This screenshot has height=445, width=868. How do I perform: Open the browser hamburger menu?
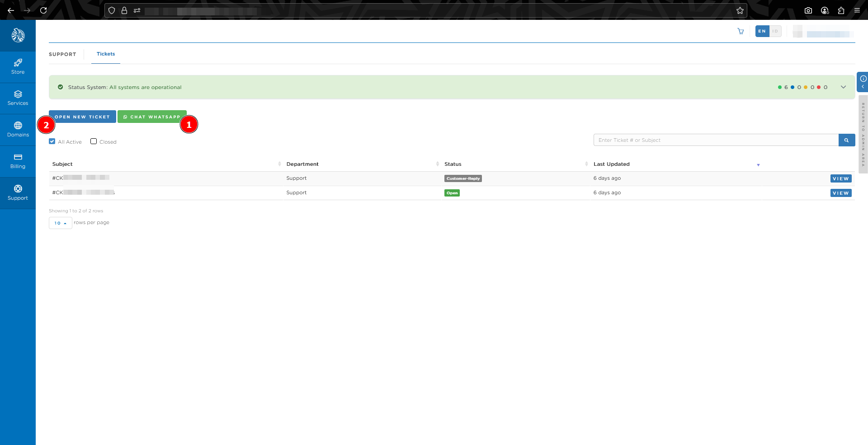coord(857,10)
